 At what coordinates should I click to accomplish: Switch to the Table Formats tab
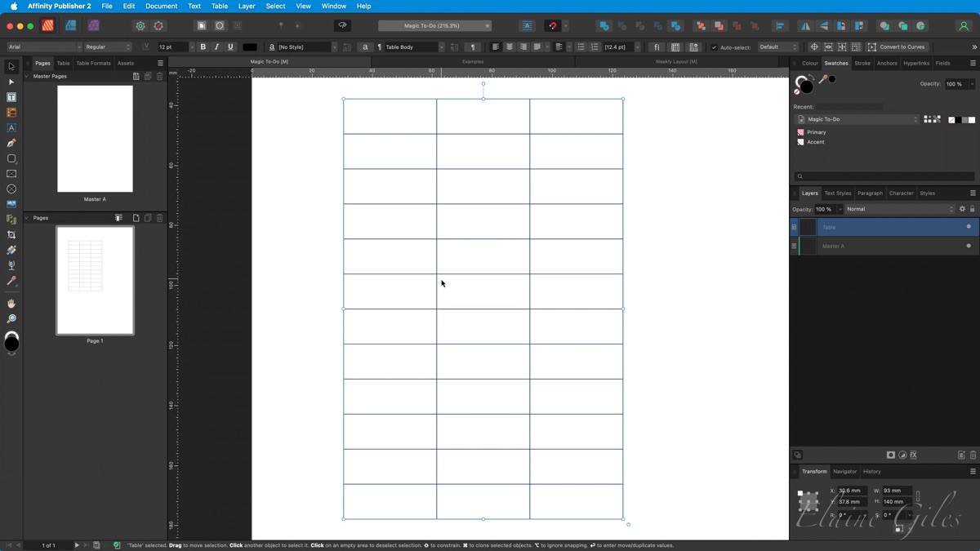click(x=93, y=63)
